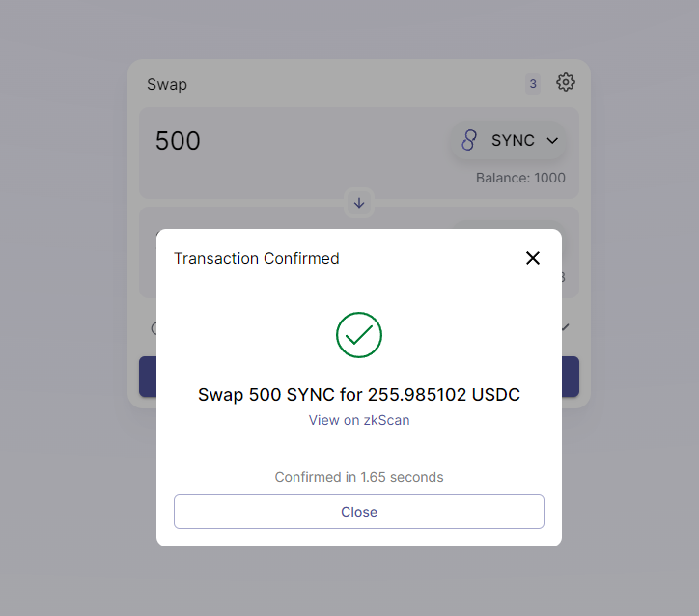Open View on zkScan link
This screenshot has width=699, height=616.
pos(359,420)
